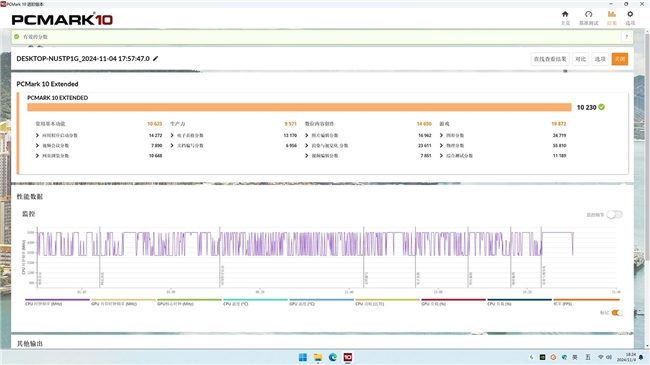This screenshot has height=365, width=650.
Task: Click the orange 19 872 gaming score
Action: 559,124
